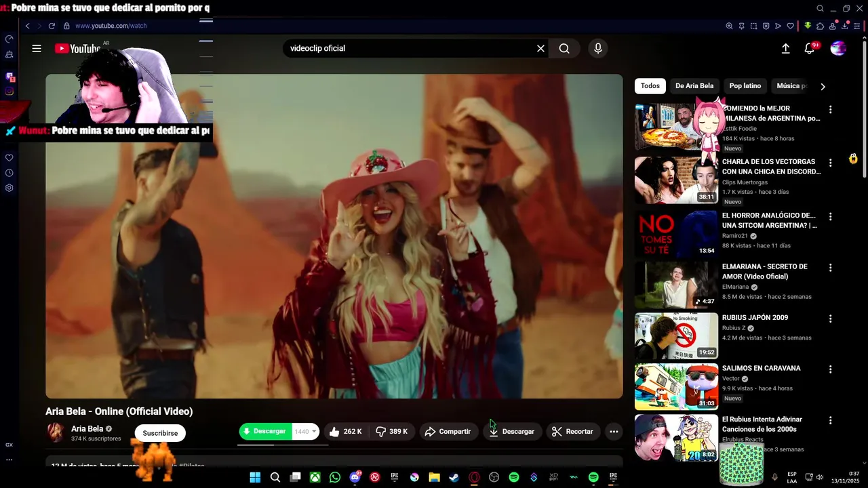This screenshot has width=868, height=488.
Task: Open the Aria Bela channel name
Action: point(87,428)
